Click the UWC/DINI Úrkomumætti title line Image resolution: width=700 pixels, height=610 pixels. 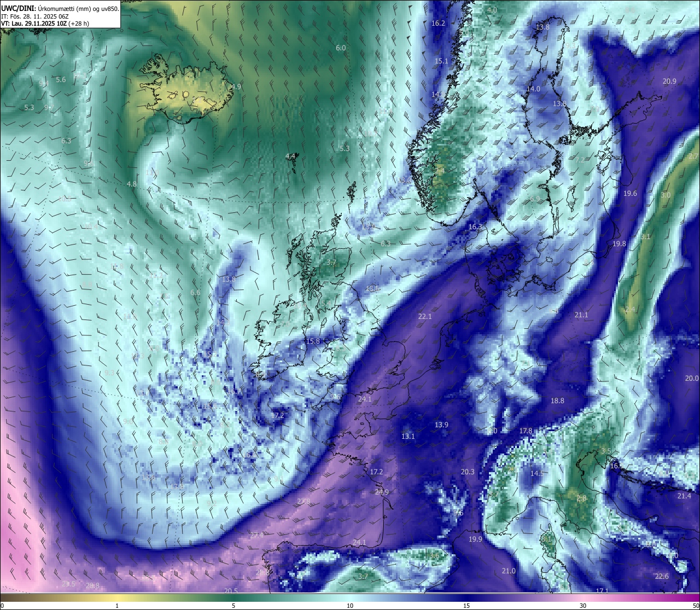click(x=60, y=8)
